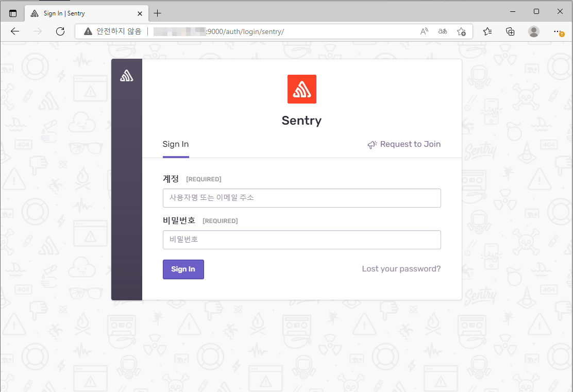Click the browser back arrow
Image resolution: width=573 pixels, height=392 pixels.
coord(15,31)
